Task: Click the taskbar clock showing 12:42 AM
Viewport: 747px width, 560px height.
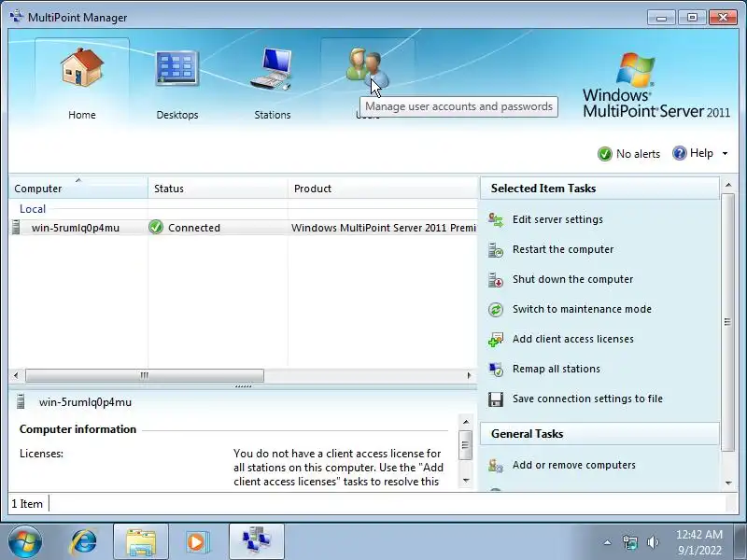Action: click(699, 542)
